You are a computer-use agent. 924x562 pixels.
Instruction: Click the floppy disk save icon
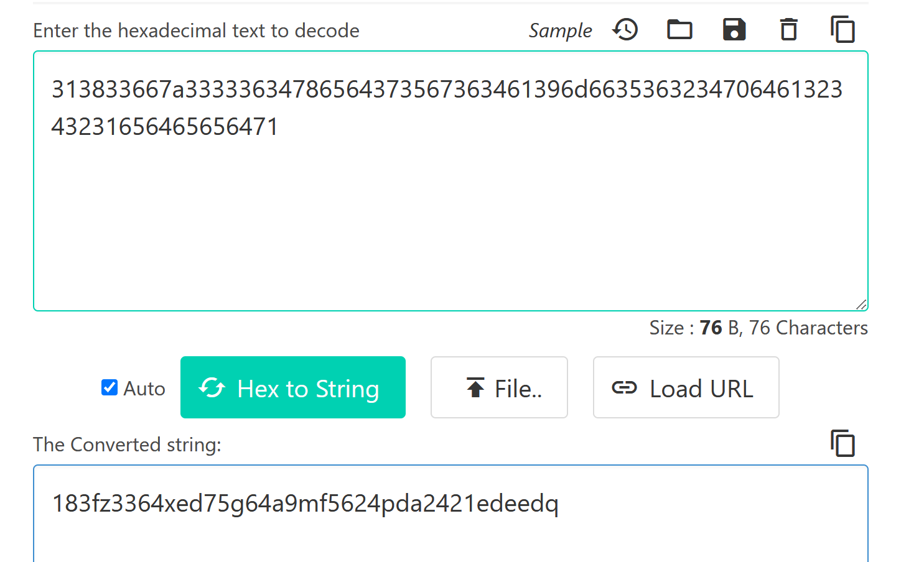pos(734,29)
